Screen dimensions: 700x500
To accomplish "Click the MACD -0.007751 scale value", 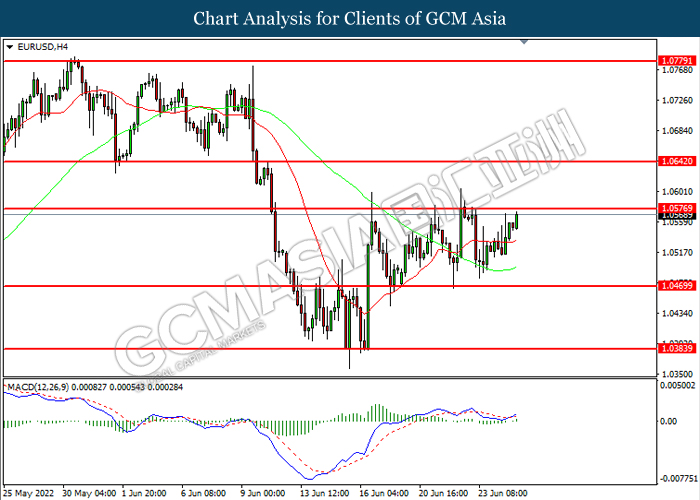I will (679, 479).
